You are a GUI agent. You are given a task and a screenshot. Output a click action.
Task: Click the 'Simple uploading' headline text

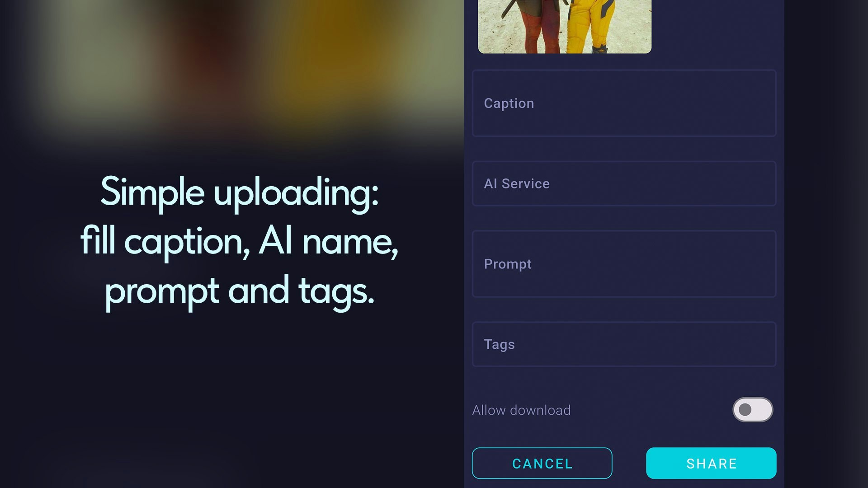240,193
